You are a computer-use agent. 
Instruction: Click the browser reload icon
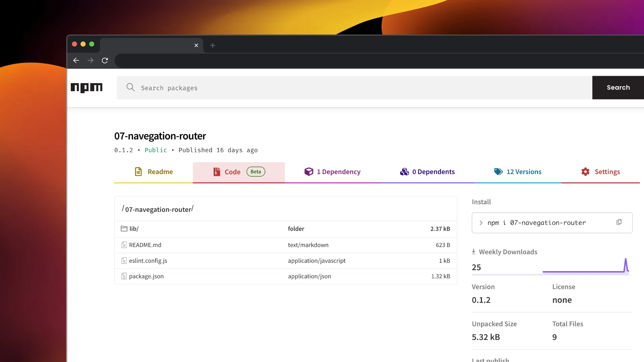point(105,60)
